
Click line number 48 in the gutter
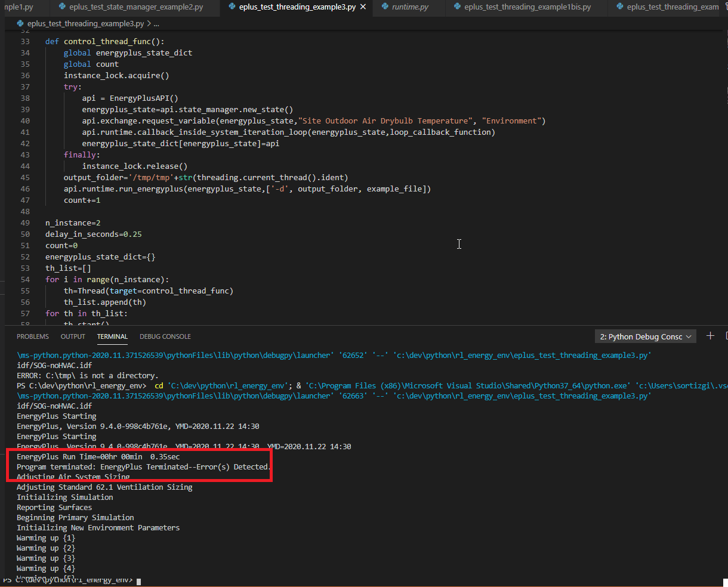click(x=25, y=212)
